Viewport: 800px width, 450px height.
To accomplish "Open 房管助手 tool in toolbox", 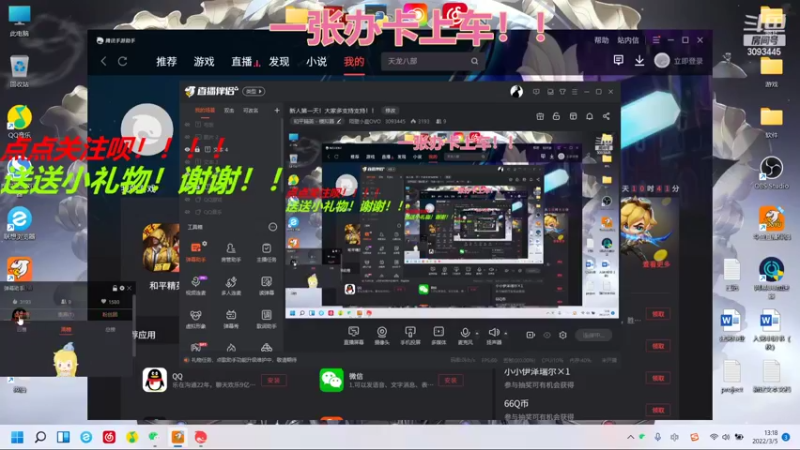I will pyautogui.click(x=231, y=252).
